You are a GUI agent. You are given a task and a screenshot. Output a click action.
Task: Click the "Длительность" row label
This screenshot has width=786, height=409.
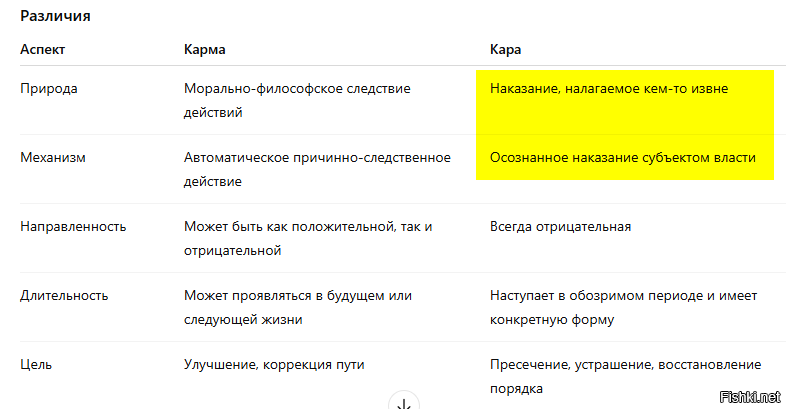64,296
